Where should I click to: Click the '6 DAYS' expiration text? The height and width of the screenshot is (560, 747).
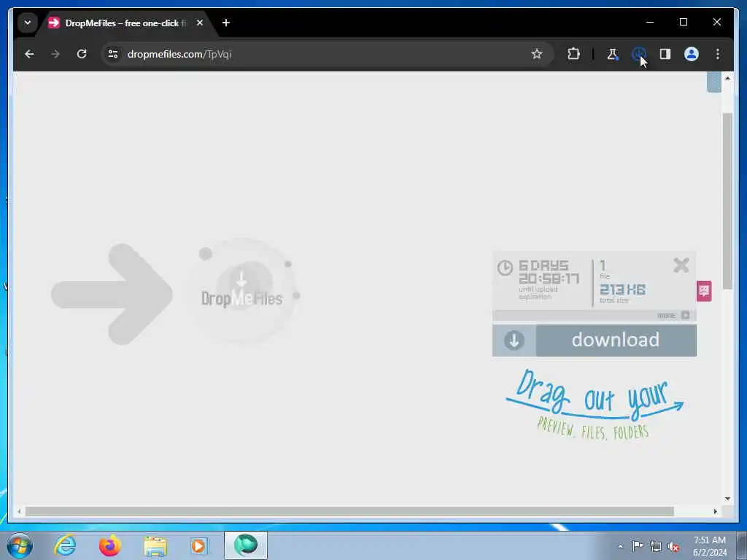point(543,265)
